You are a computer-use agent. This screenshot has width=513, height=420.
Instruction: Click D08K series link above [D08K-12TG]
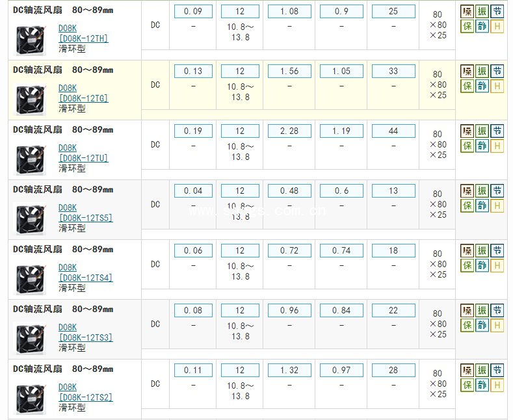[x=68, y=88]
